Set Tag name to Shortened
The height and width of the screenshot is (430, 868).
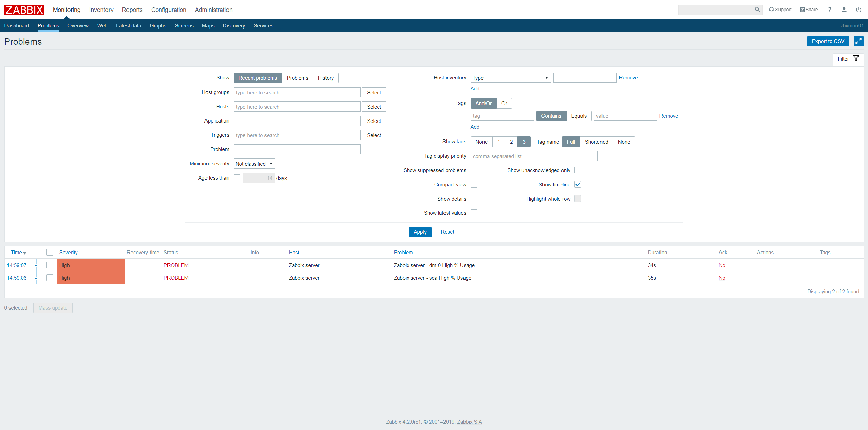coord(596,142)
